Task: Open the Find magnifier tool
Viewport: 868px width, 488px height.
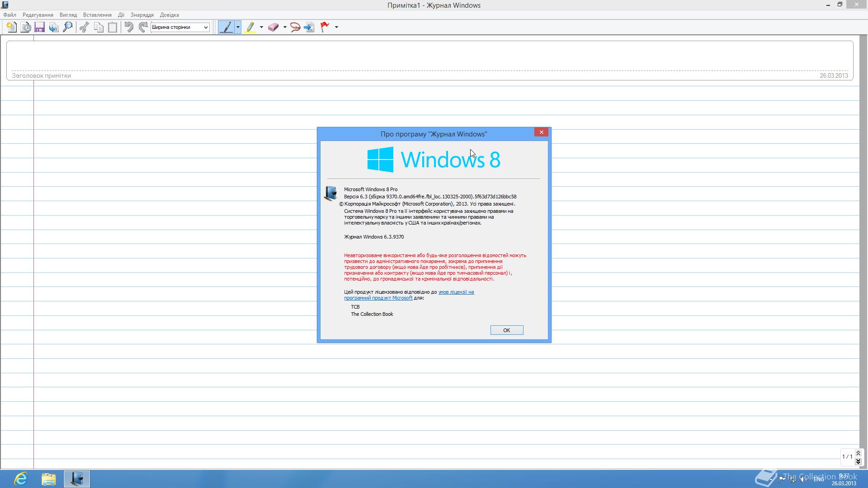Action: click(x=68, y=27)
